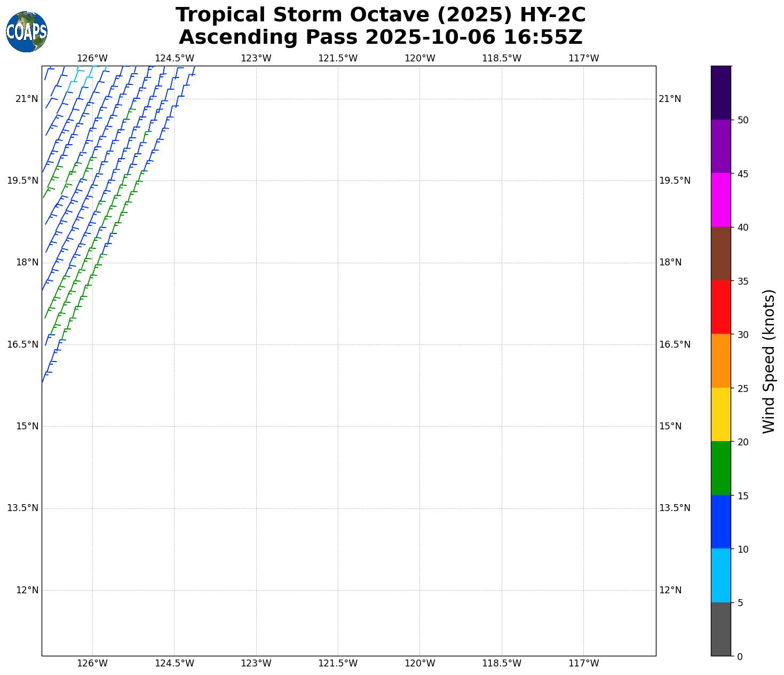This screenshot has height=675, width=784.
Task: Select the green 15–20 knot color band
Action: tap(720, 468)
